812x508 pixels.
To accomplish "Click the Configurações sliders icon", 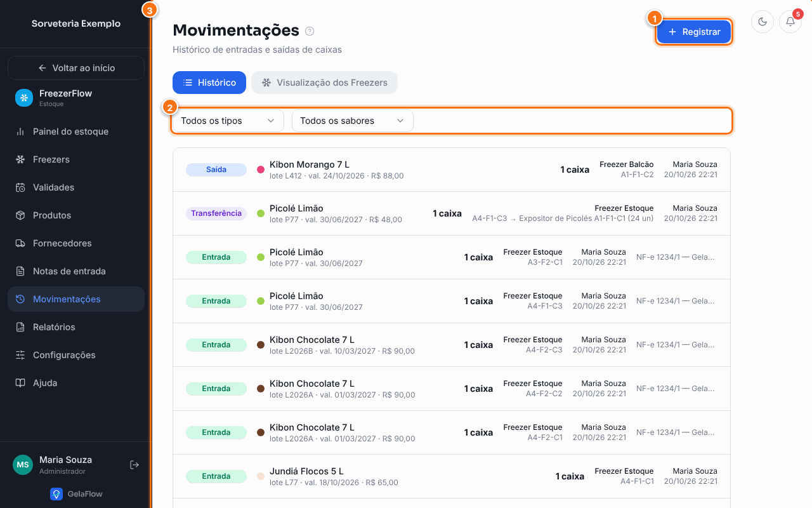I will [x=20, y=355].
